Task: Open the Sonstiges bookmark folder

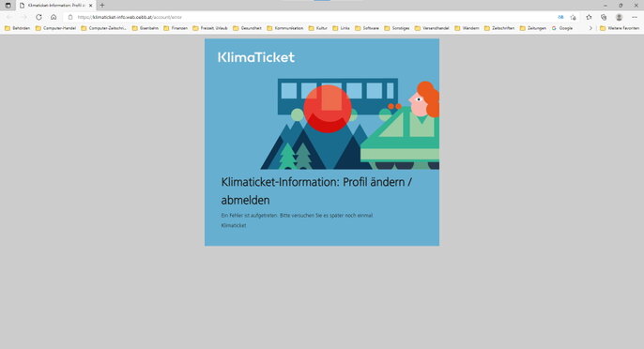Action: (397, 28)
